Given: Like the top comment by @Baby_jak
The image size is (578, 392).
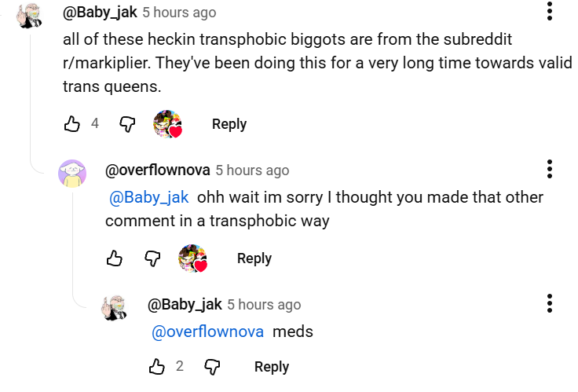Looking at the screenshot, I should pyautogui.click(x=71, y=123).
